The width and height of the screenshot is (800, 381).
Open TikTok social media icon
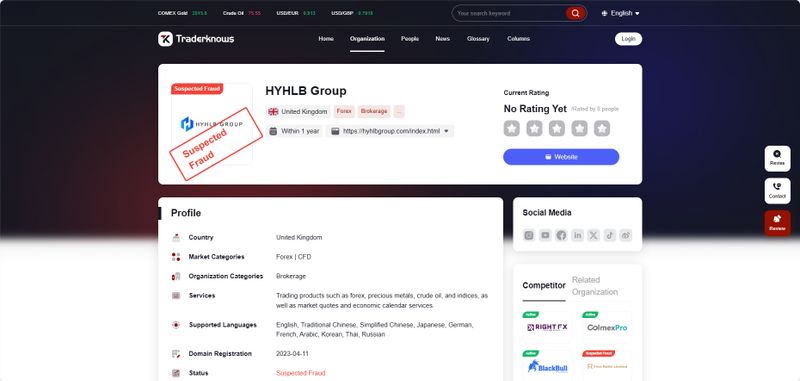coord(610,235)
